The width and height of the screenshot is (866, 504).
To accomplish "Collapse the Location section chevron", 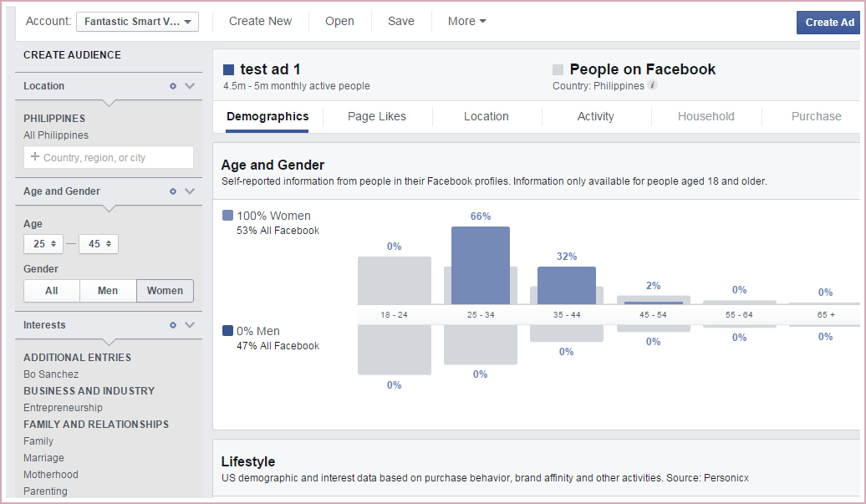I will point(190,86).
